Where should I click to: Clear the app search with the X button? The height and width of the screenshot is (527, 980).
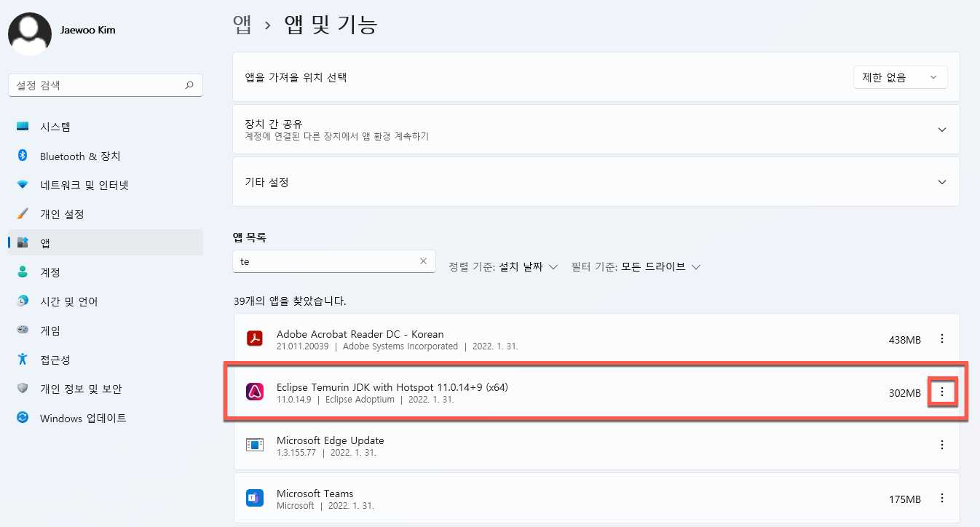pos(423,261)
